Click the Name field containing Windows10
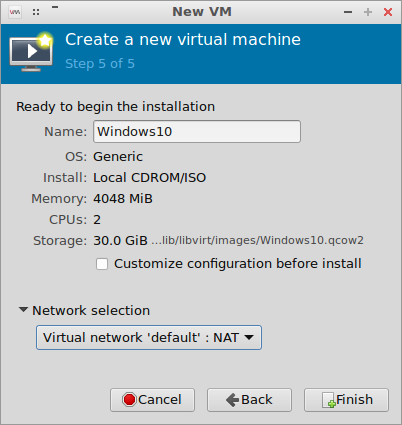 [197, 132]
